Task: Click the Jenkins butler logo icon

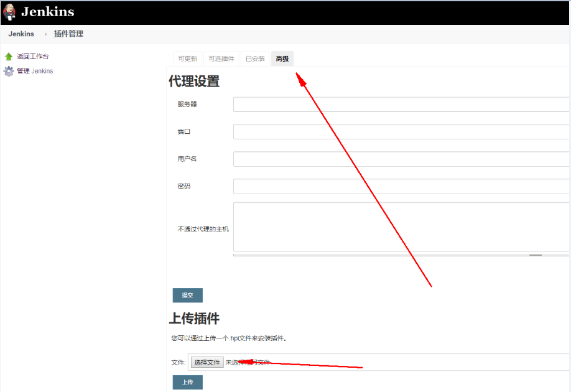Action: [x=9, y=12]
